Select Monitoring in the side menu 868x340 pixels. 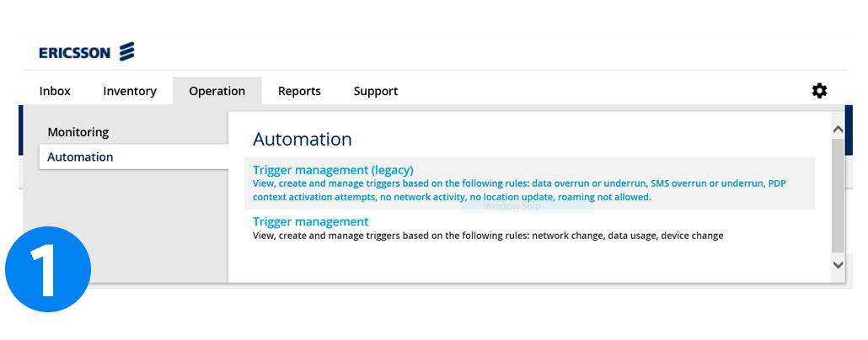point(78,132)
